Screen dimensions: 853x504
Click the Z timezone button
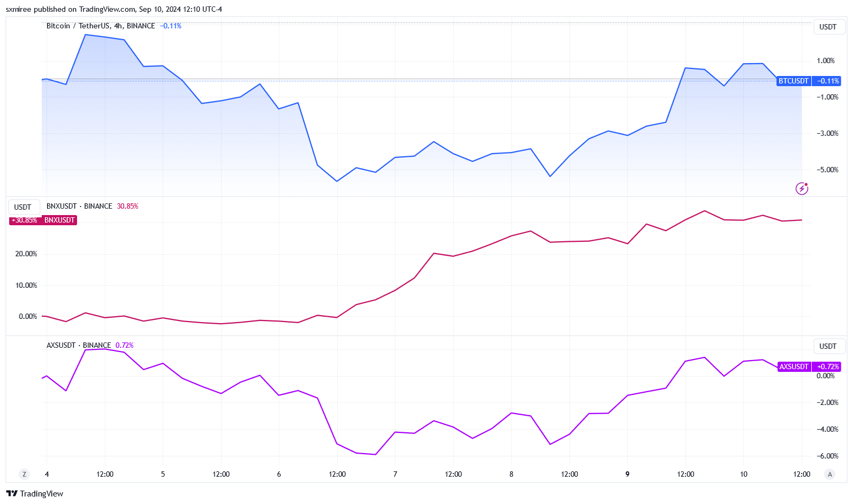(24, 474)
